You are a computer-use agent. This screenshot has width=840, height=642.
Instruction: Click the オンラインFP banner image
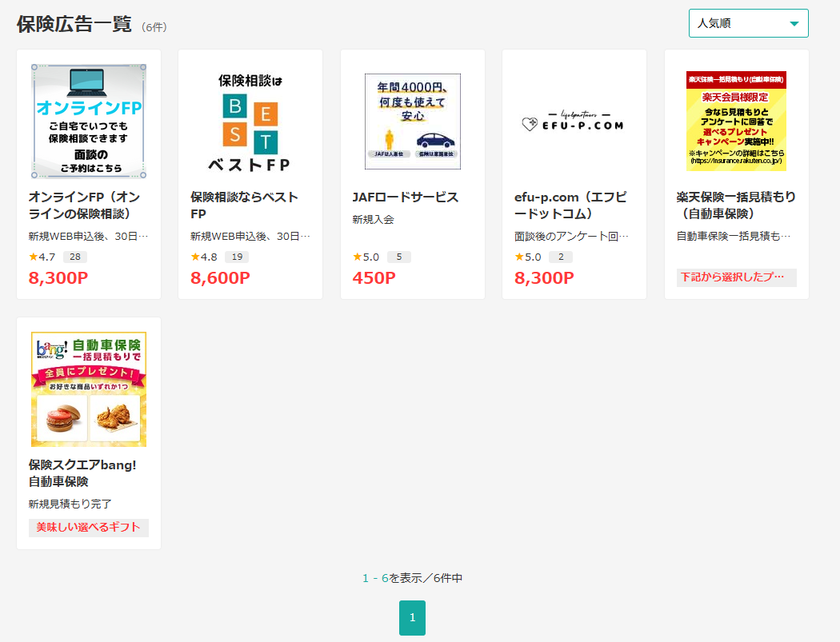89,121
